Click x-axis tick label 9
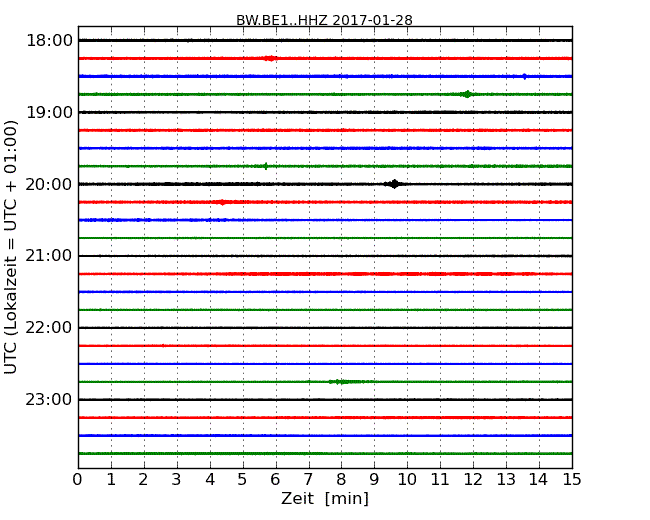The height and width of the screenshot is (520, 650). (374, 479)
